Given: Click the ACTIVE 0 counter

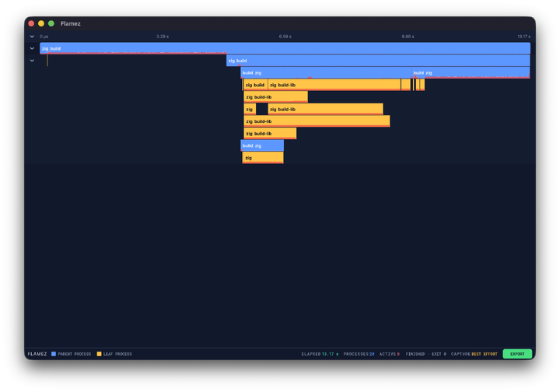Looking at the screenshot, I should pos(390,354).
